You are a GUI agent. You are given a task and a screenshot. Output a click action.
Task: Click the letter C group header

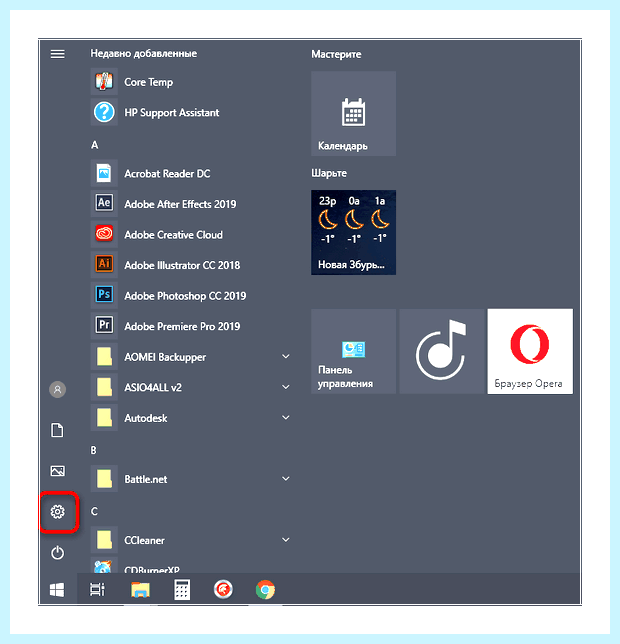(x=94, y=511)
